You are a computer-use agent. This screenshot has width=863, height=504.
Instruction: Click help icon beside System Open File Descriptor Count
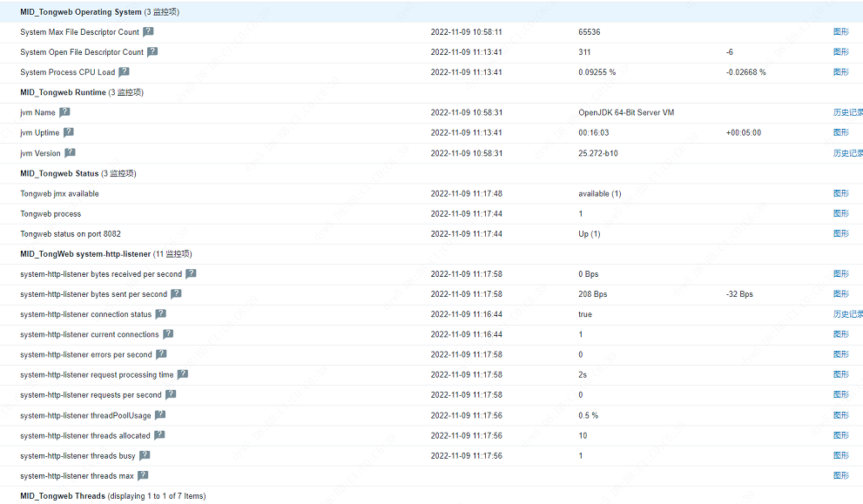pyautogui.click(x=152, y=51)
